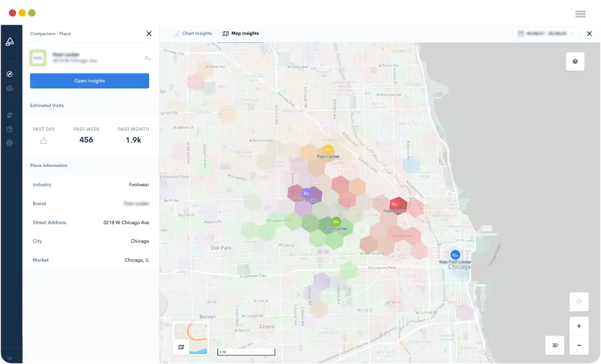Viewport: 601px width, 364px height.
Task: Open the hamburger menu at top right
Action: point(580,14)
